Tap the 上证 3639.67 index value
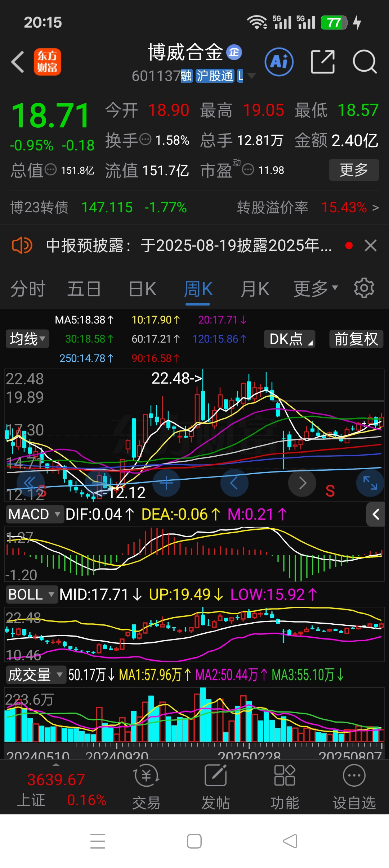 click(x=56, y=779)
